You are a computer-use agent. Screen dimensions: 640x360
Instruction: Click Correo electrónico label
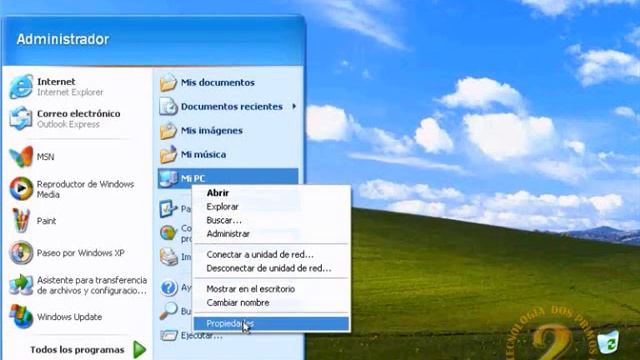pyautogui.click(x=79, y=113)
